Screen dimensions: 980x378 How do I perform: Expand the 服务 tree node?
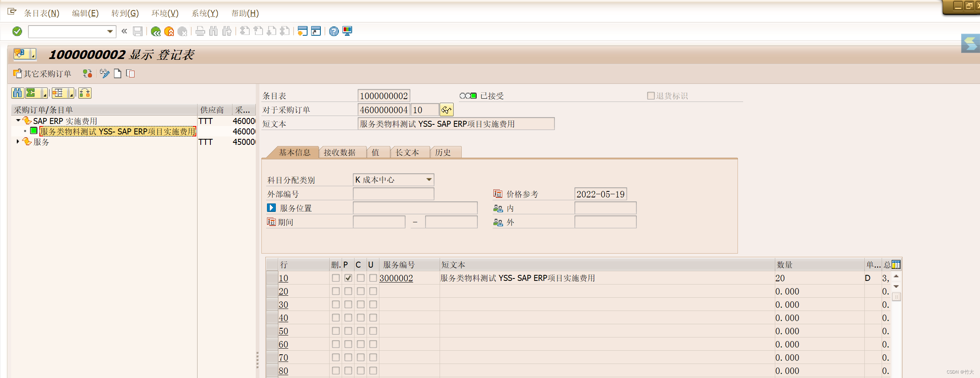click(x=18, y=142)
